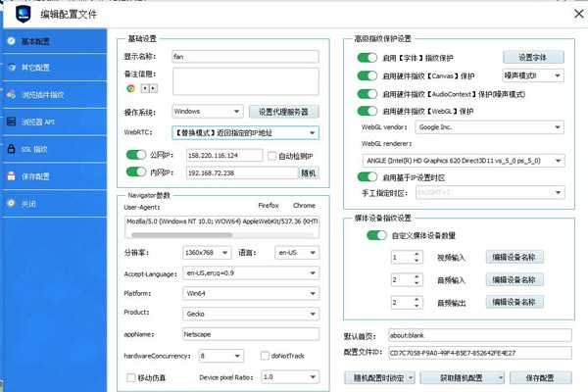Toggle the 内网IP switch
The image size is (588, 392).
point(136,171)
